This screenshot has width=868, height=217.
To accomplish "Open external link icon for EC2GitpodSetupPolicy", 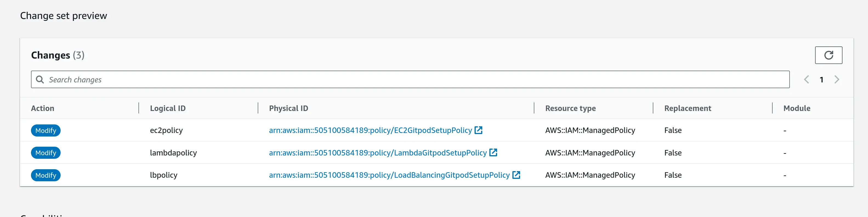I will pyautogui.click(x=478, y=130).
